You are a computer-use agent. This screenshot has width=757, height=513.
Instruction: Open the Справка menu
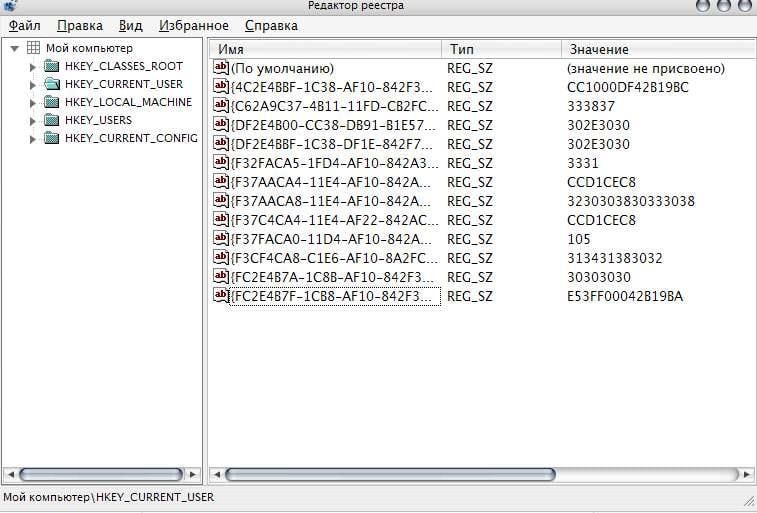(x=271, y=26)
